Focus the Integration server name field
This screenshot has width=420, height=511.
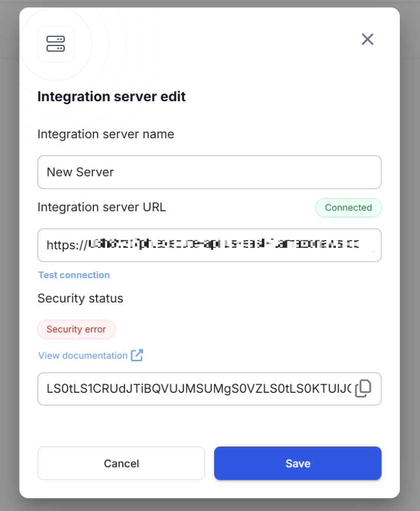[209, 172]
